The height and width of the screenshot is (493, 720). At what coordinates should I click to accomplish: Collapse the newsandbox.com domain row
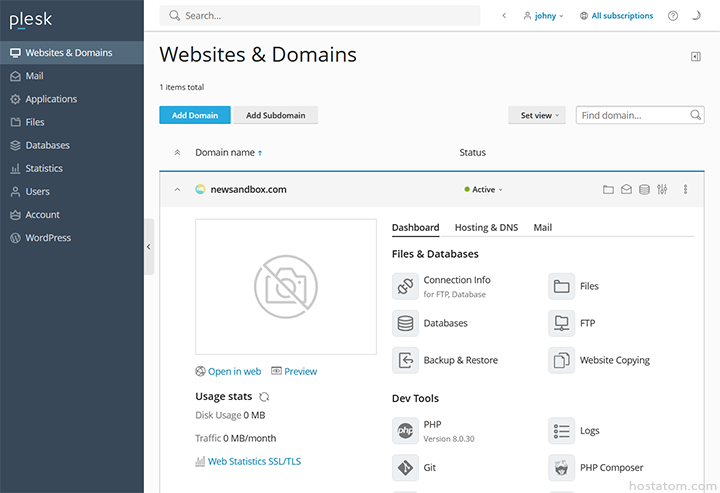(177, 190)
